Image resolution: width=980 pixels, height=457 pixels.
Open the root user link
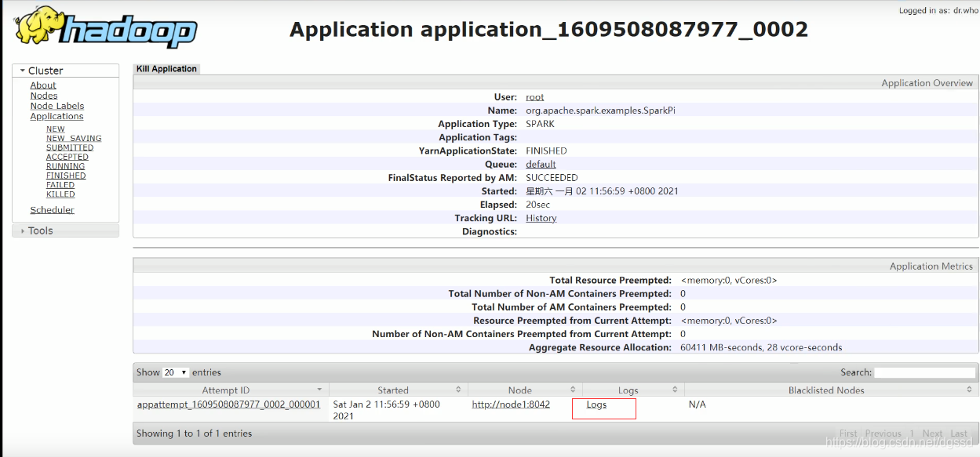pos(534,97)
